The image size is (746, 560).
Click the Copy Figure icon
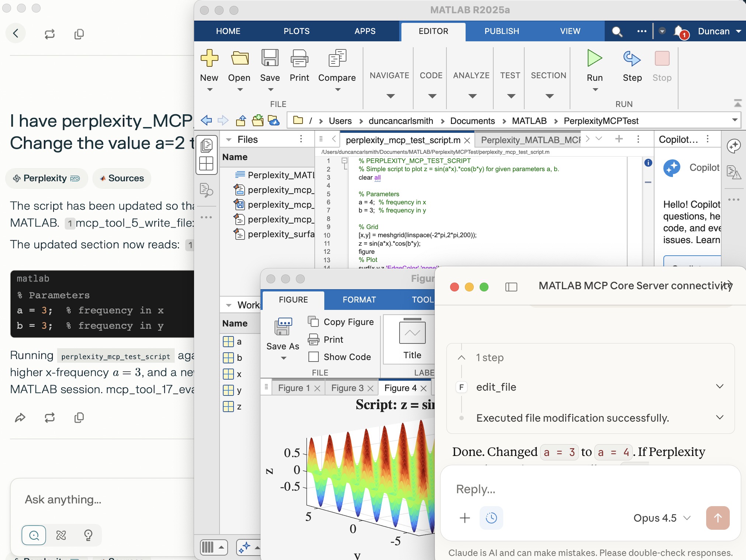(x=313, y=322)
